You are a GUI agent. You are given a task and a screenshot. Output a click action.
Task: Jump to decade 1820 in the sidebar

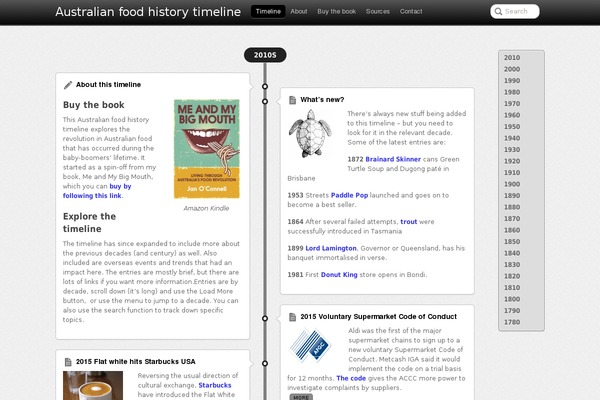tap(512, 276)
